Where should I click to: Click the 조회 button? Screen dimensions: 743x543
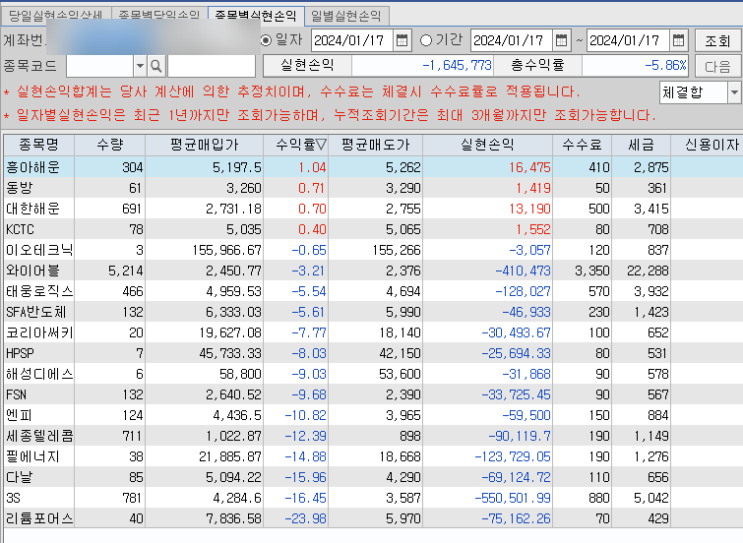(717, 41)
